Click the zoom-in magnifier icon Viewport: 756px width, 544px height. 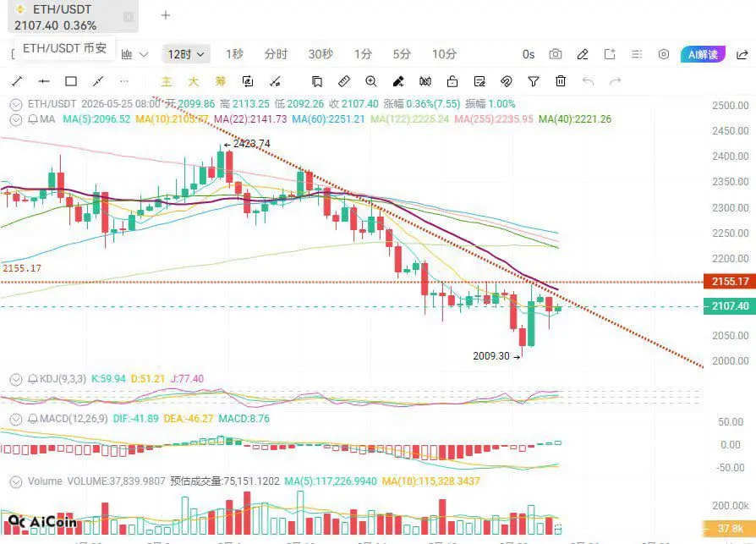pyautogui.click(x=370, y=81)
